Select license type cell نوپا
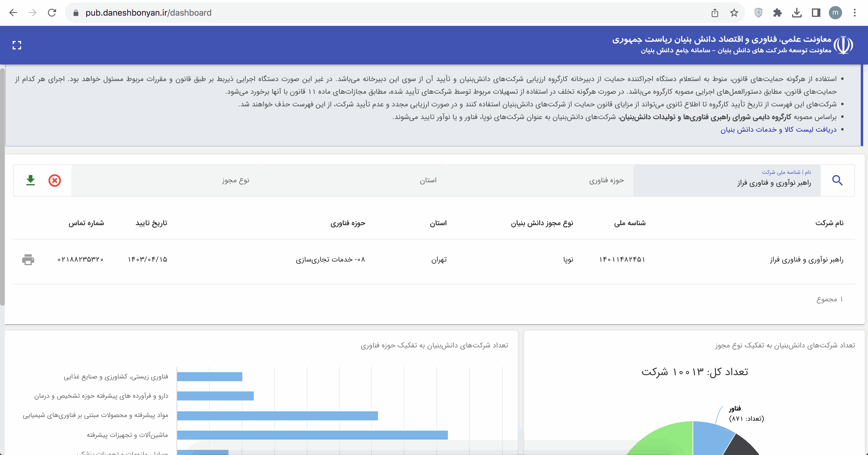868x455 pixels. pos(568,260)
